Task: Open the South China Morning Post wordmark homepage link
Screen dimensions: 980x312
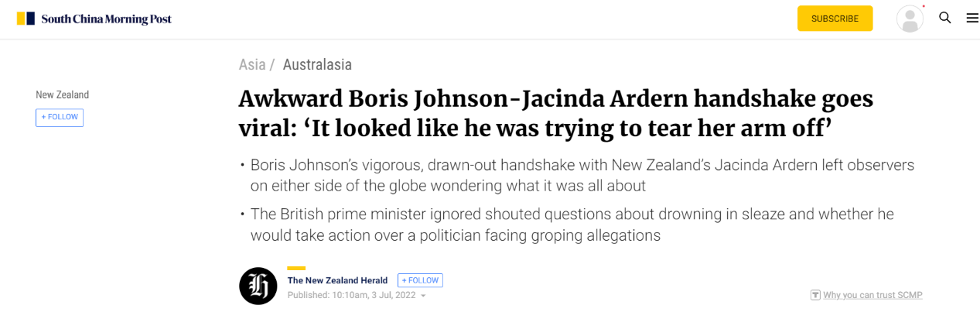Action: tap(106, 19)
